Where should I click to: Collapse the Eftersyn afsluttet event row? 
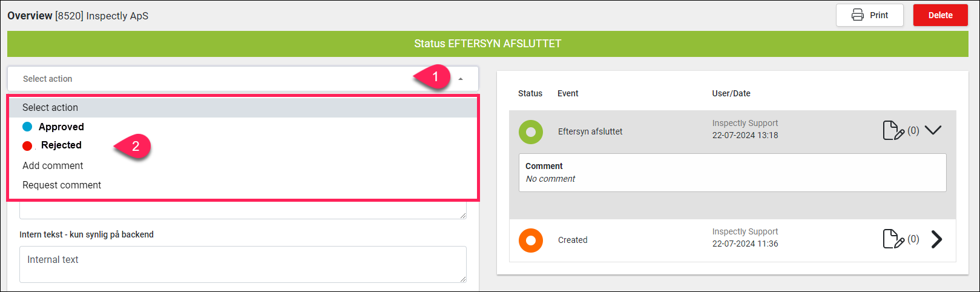click(933, 130)
